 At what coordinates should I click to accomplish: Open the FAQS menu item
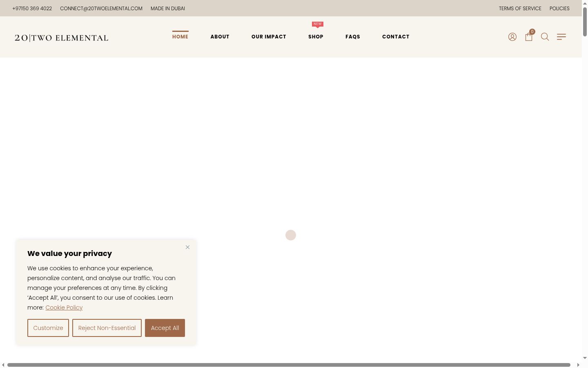pyautogui.click(x=353, y=37)
